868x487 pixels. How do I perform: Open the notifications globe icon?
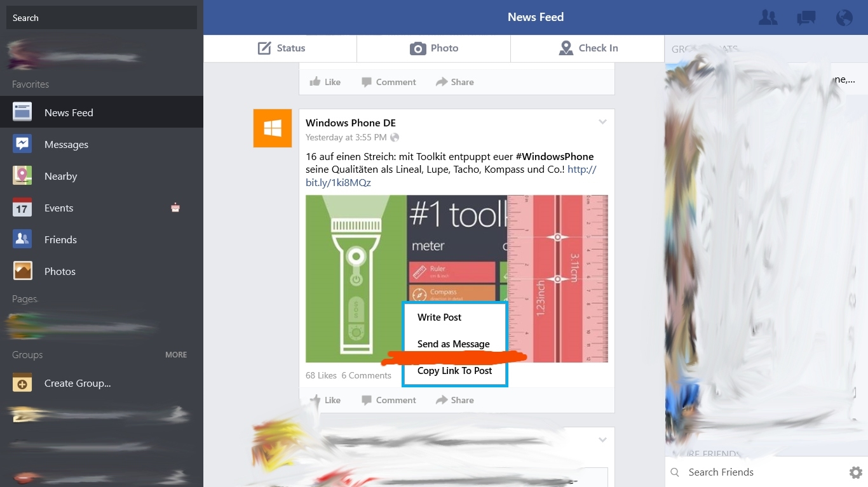pyautogui.click(x=844, y=18)
